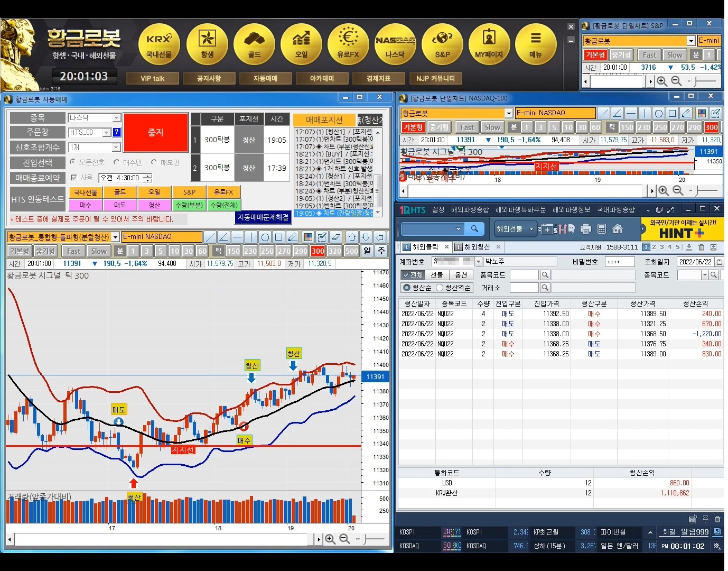Expand 황금로봇 dropdown in NASDAQ-100 chart window
Image resolution: width=728 pixels, height=571 pixels.
(509, 113)
